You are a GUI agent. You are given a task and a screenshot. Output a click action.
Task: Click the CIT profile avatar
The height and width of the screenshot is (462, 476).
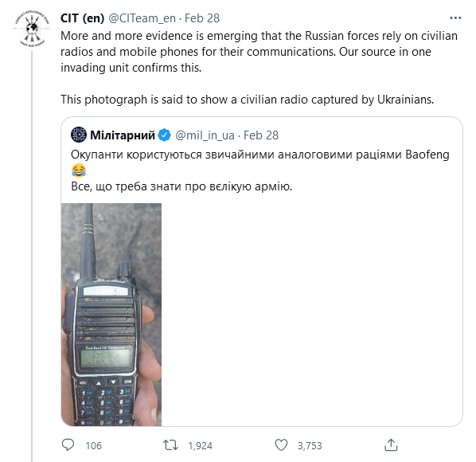click(x=32, y=29)
